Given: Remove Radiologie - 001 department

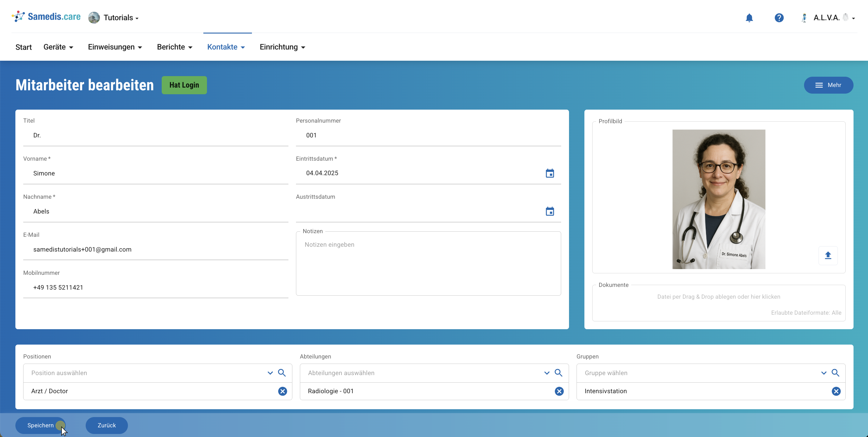Looking at the screenshot, I should click(559, 391).
